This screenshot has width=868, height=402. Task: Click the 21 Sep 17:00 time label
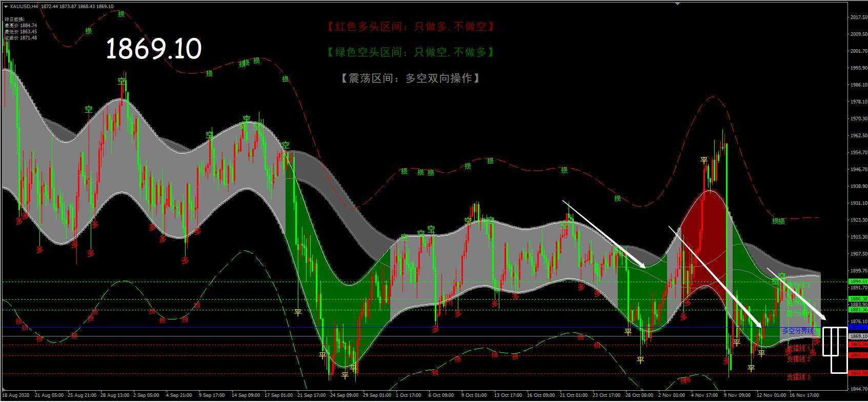[x=312, y=395]
